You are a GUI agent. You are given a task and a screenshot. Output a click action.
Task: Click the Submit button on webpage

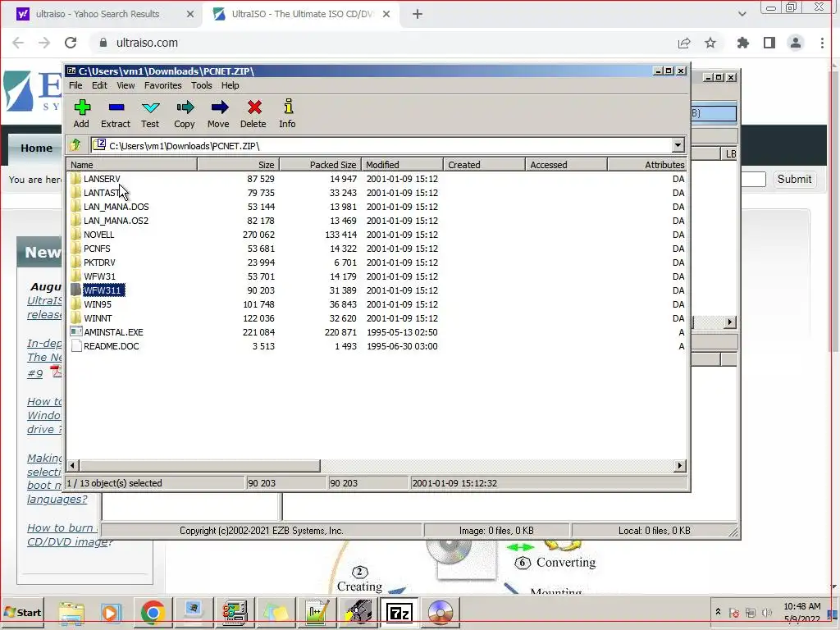pos(794,180)
